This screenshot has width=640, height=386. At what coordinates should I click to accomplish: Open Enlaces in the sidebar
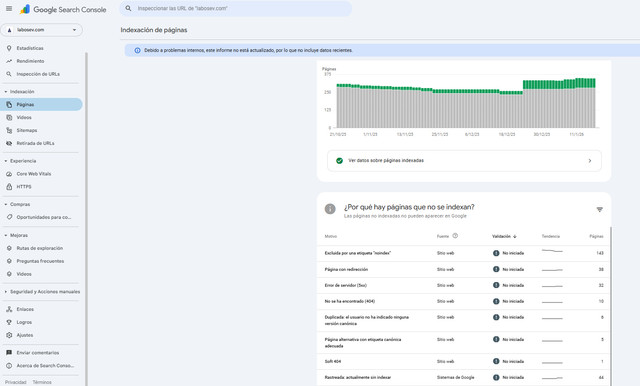coord(25,310)
